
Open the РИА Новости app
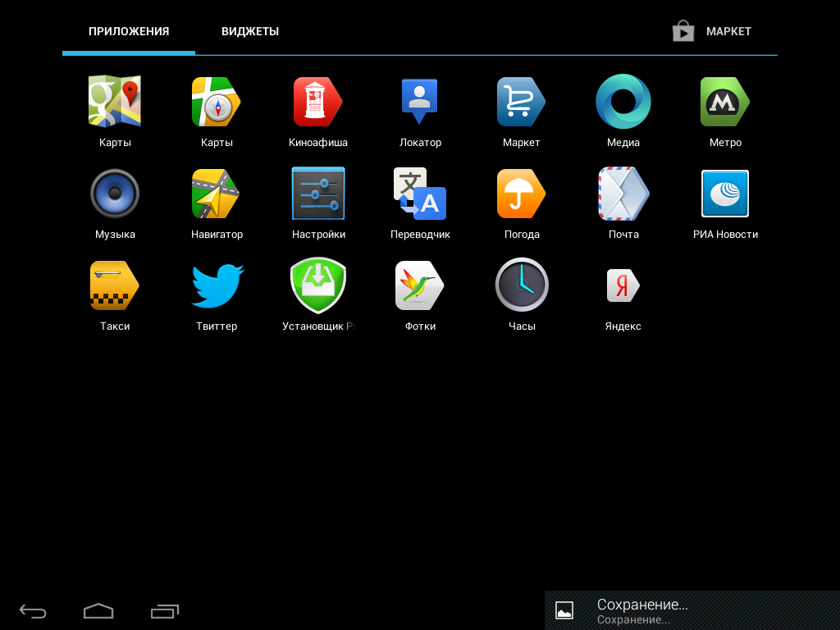pyautogui.click(x=725, y=194)
